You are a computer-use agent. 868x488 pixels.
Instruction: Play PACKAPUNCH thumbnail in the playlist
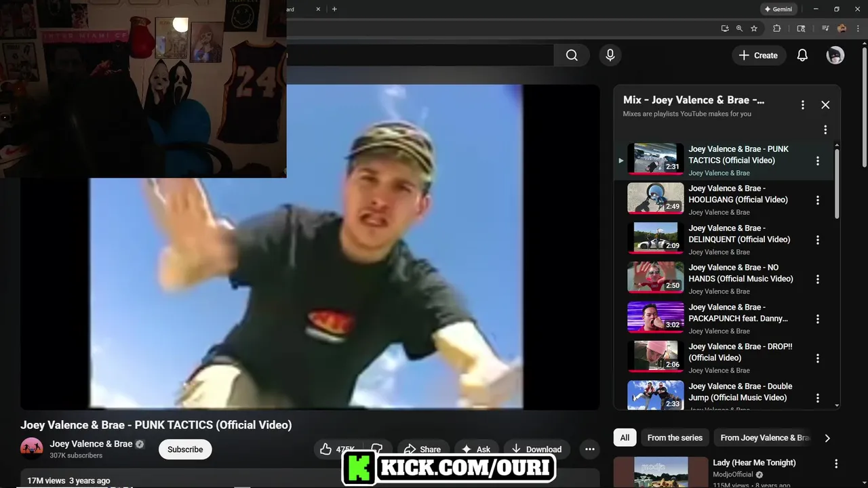tap(655, 317)
